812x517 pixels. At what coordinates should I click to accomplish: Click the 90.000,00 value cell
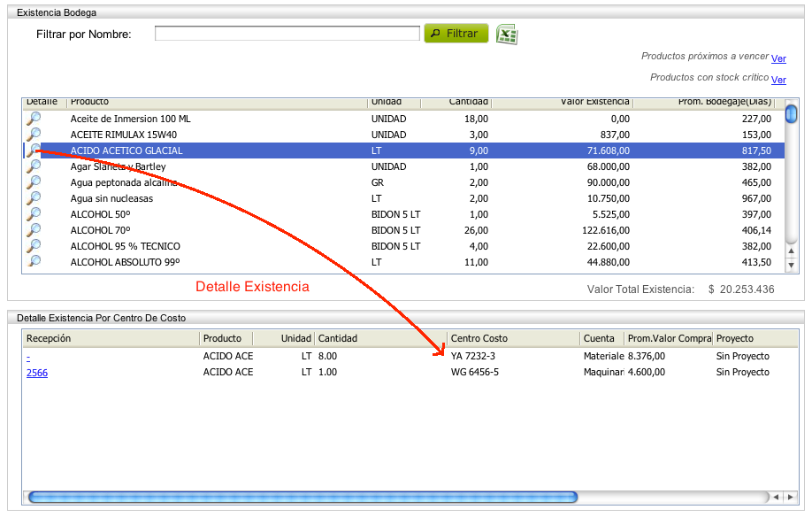(609, 182)
